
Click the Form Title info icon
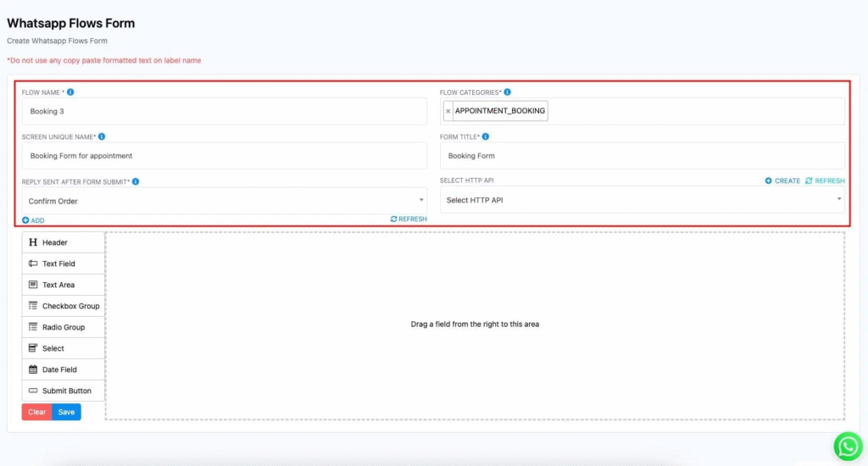(486, 136)
